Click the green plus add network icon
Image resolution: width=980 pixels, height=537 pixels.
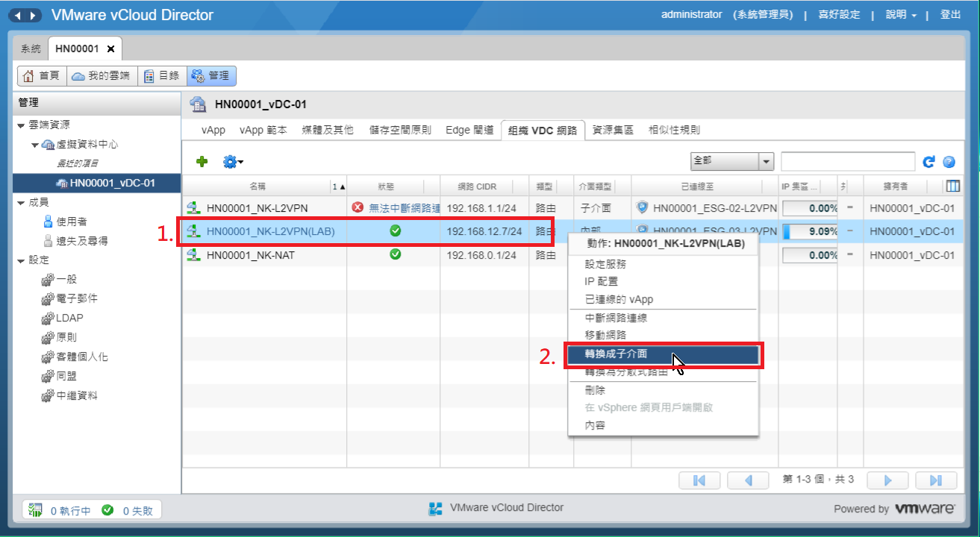coord(202,161)
